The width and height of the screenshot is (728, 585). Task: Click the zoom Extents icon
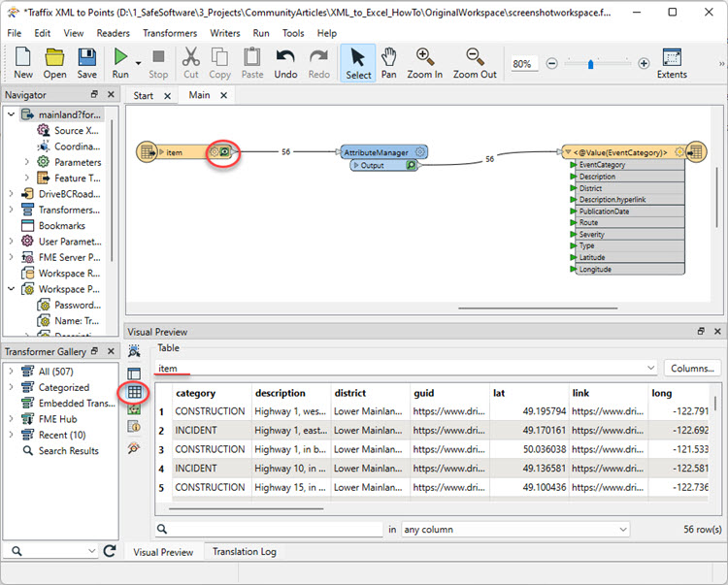tap(672, 63)
